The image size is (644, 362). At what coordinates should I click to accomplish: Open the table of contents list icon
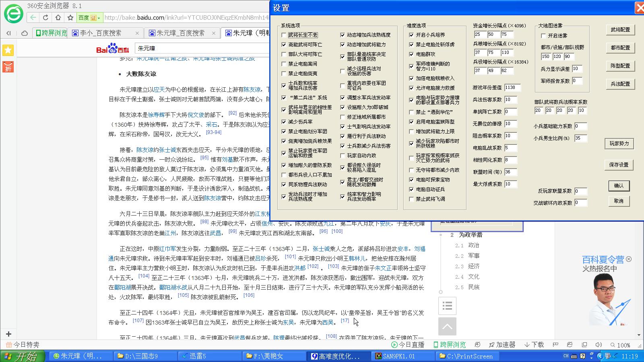pyautogui.click(x=447, y=306)
